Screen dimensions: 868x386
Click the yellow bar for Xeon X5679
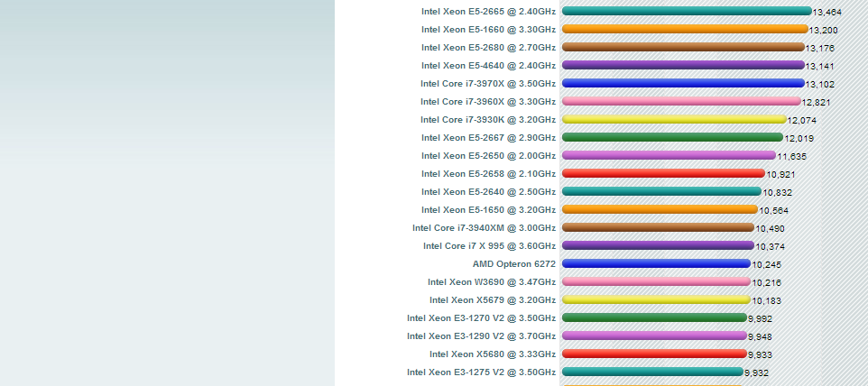(656, 299)
